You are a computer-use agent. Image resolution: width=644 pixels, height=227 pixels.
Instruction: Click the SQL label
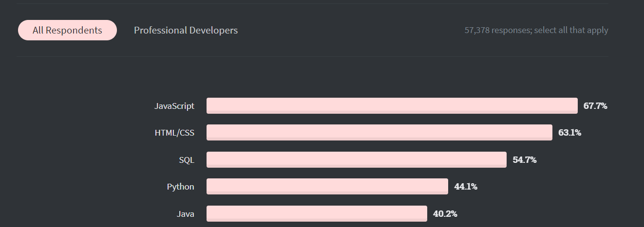187,160
